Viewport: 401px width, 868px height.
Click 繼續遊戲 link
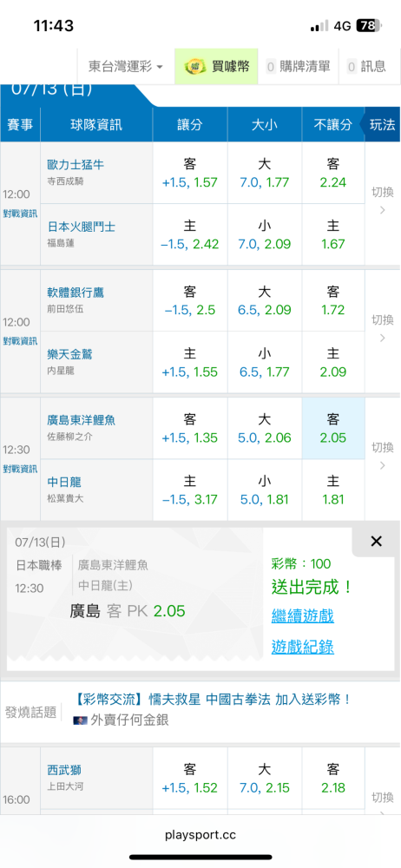(x=303, y=615)
